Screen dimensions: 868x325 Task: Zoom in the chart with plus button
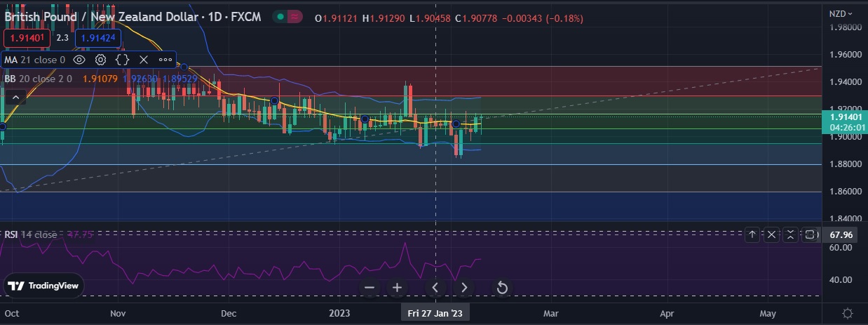click(397, 288)
